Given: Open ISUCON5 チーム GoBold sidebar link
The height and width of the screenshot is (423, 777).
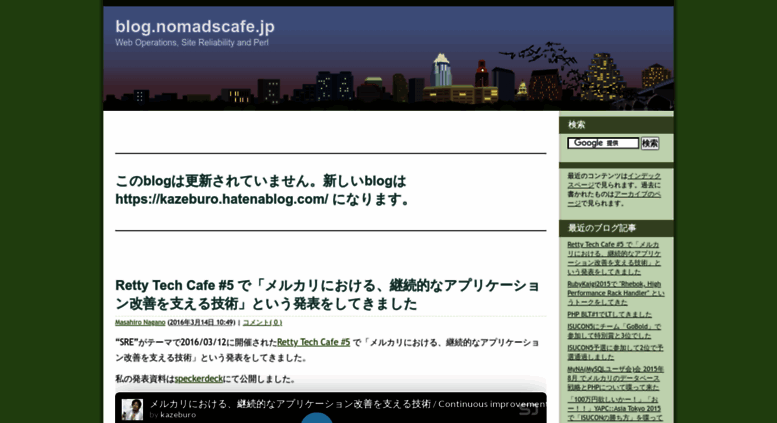Looking at the screenshot, I should pos(614,331).
